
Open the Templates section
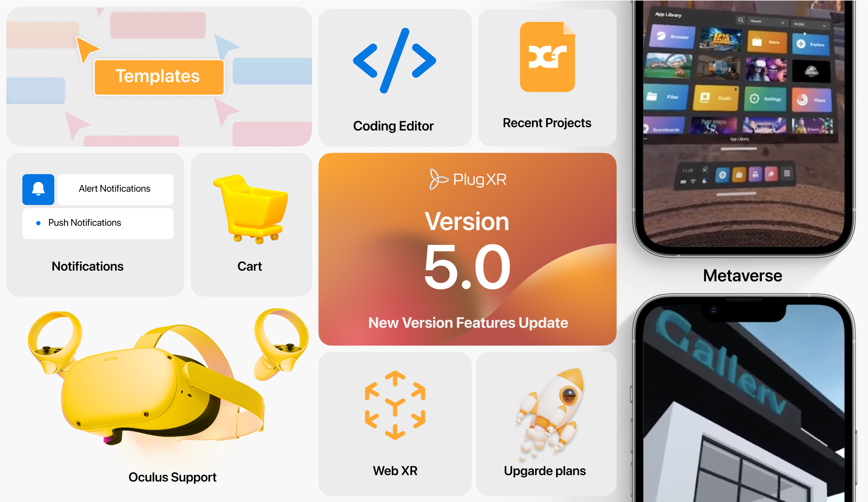point(158,76)
